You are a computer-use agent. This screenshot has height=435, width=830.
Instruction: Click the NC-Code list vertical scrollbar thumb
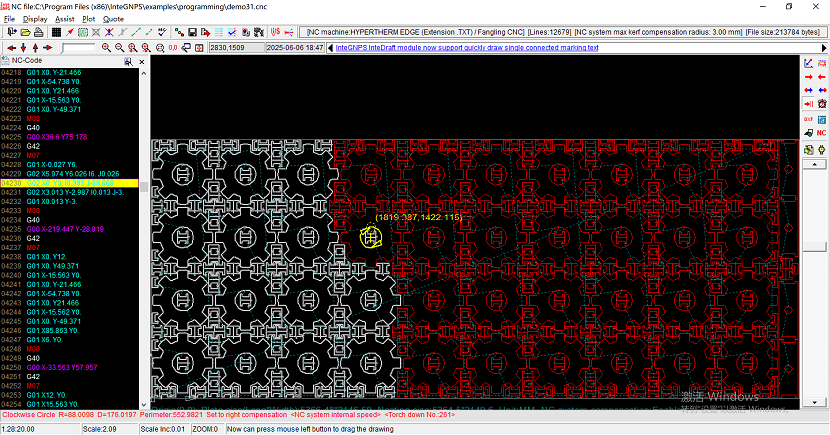tap(145, 186)
